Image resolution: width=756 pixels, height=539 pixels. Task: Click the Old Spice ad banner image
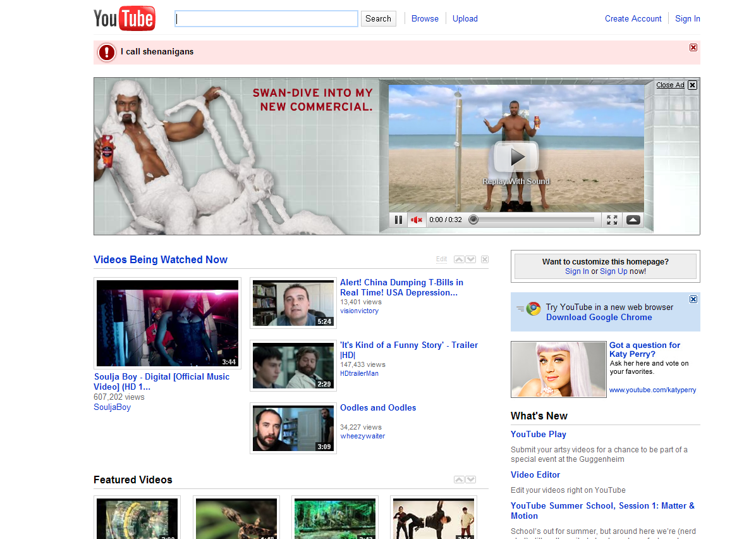coord(236,157)
